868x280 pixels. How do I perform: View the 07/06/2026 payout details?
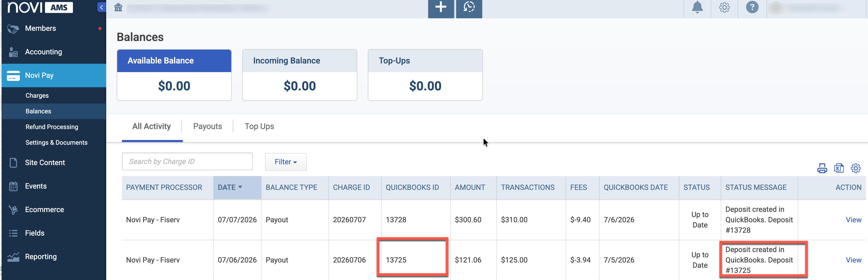click(853, 260)
